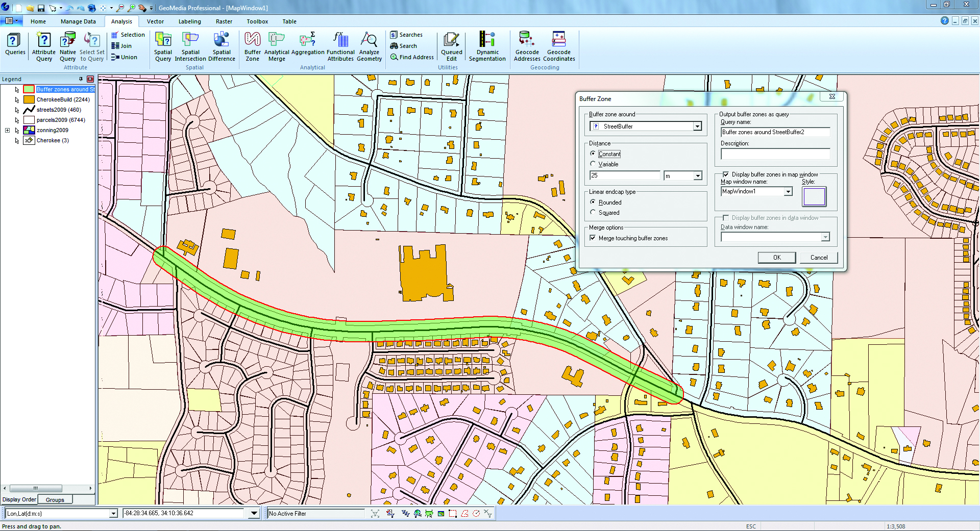980x531 pixels.
Task: Open Spatial Query tool
Action: click(x=163, y=46)
